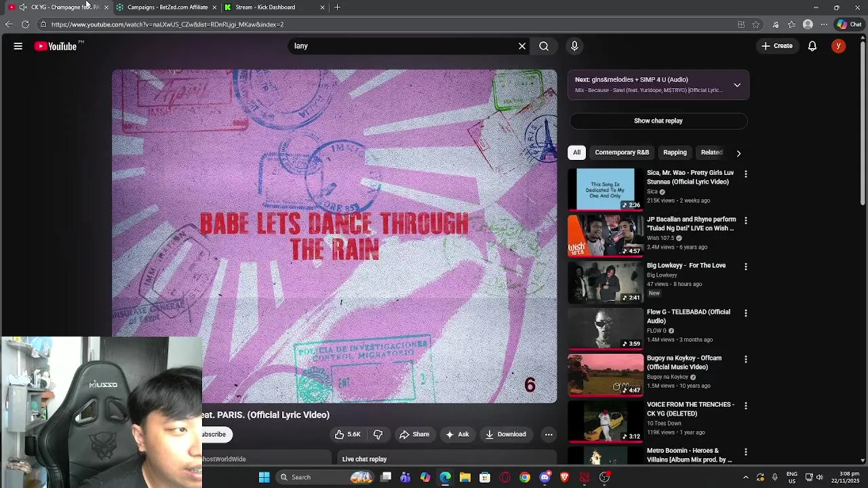Open options for Bugoy na Koykoy Offcam

746,359
